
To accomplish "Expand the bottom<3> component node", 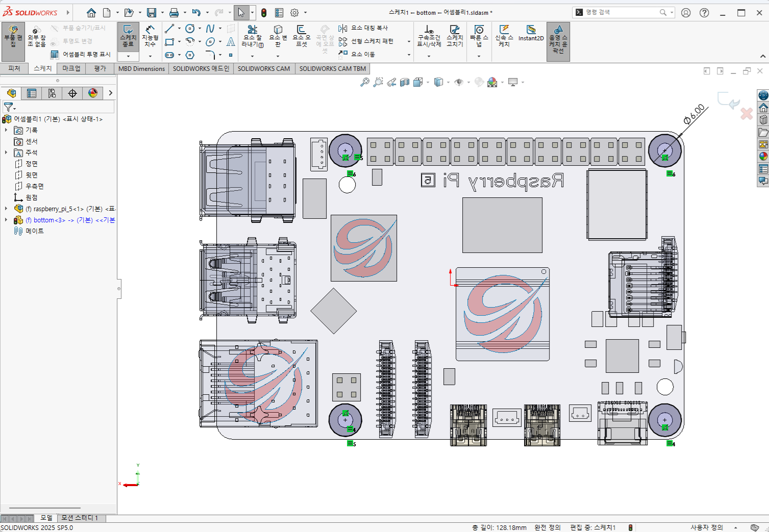I will (6, 220).
